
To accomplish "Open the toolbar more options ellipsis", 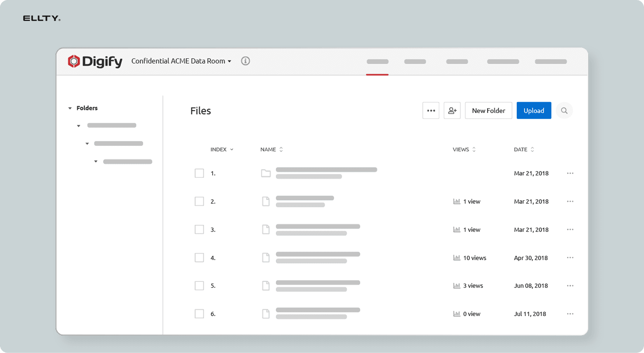I will point(431,111).
